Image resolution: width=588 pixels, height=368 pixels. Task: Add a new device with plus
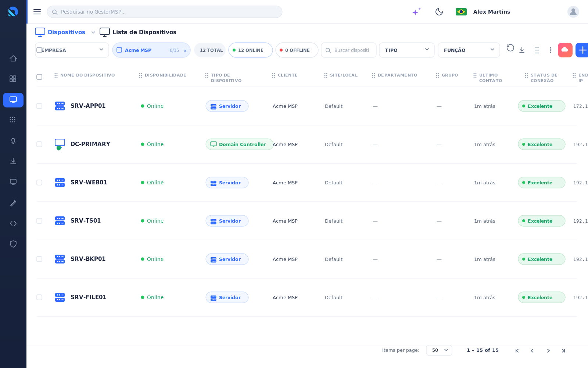coord(582,50)
